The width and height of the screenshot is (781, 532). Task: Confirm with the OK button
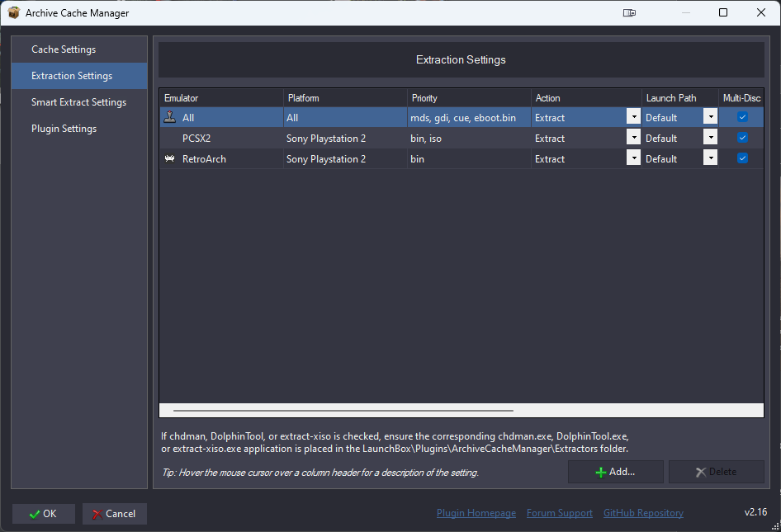44,514
